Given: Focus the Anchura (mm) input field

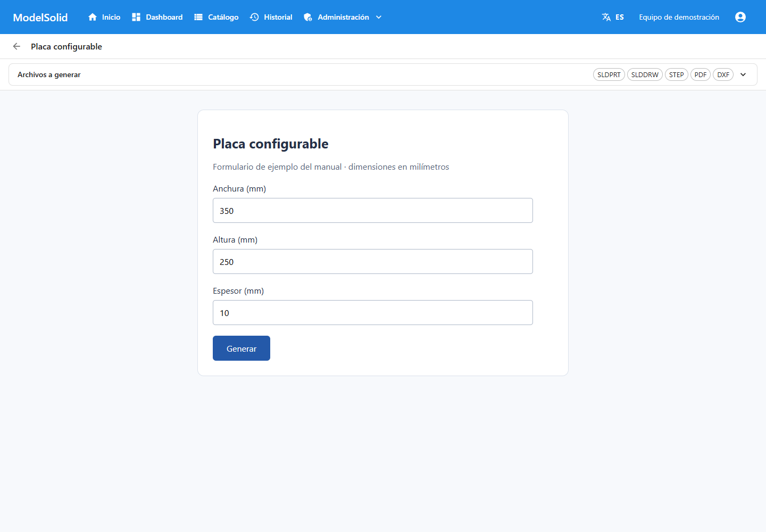Looking at the screenshot, I should (373, 210).
